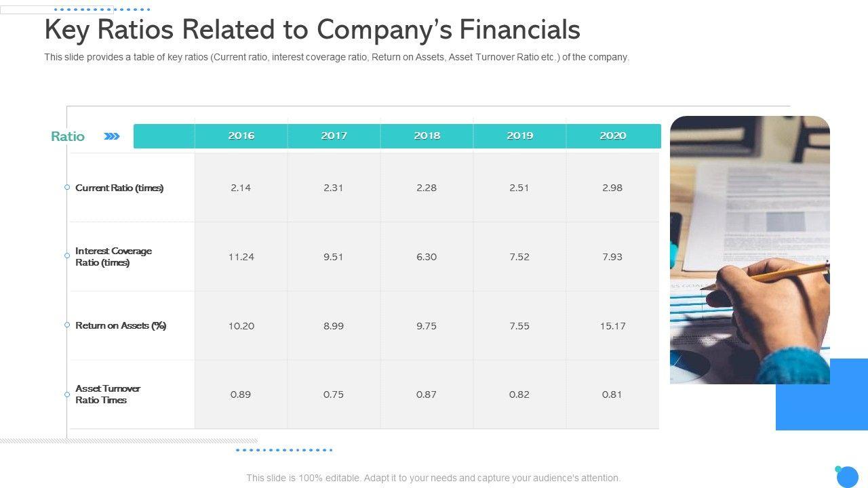The width and height of the screenshot is (868, 488).
Task: Click the bullet circle beside Current Ratio
Action: 67,187
